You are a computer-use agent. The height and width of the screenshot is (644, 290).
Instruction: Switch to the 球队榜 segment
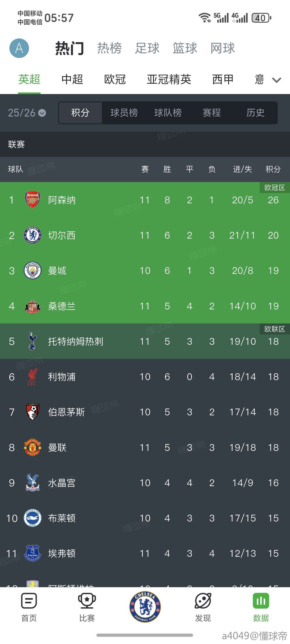pos(168,113)
